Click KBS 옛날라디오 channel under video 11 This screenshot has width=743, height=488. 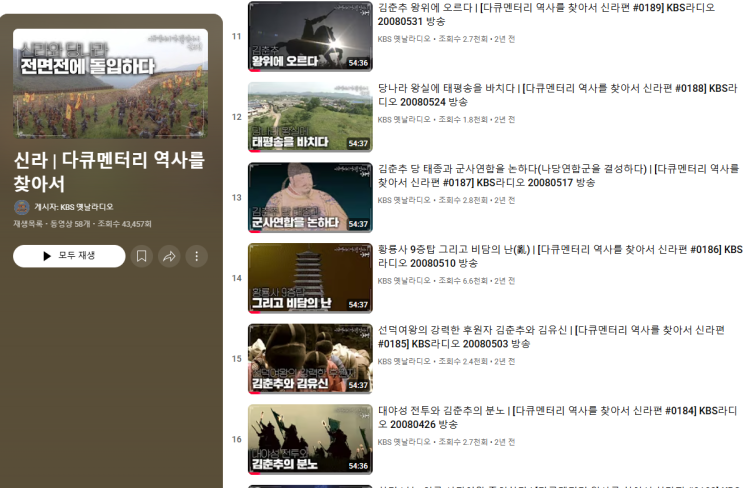(x=404, y=39)
